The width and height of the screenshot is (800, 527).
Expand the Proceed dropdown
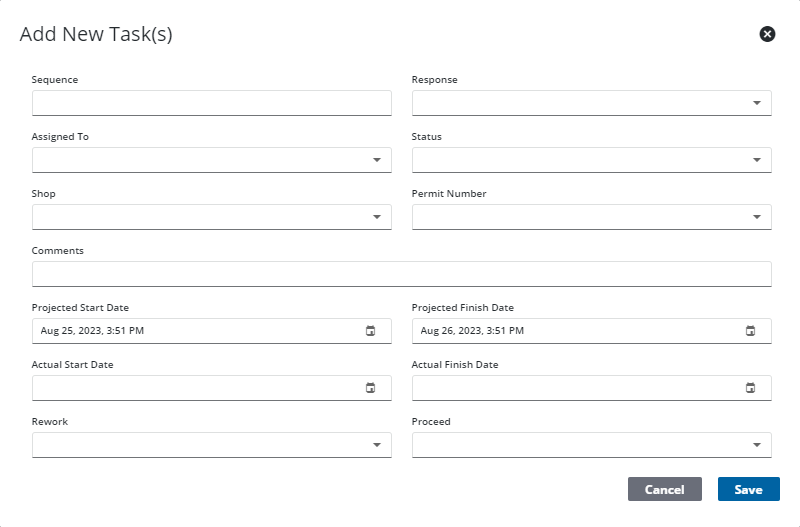(x=756, y=445)
